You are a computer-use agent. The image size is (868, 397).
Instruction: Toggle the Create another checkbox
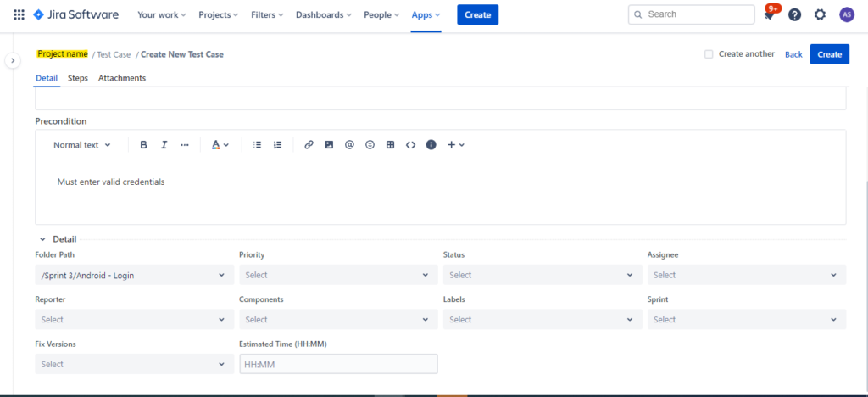(709, 54)
